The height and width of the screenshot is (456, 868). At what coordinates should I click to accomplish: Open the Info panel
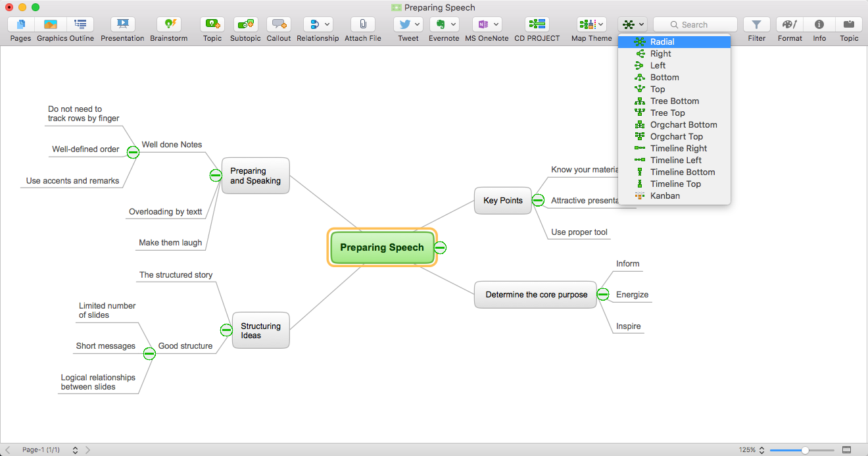tap(819, 24)
